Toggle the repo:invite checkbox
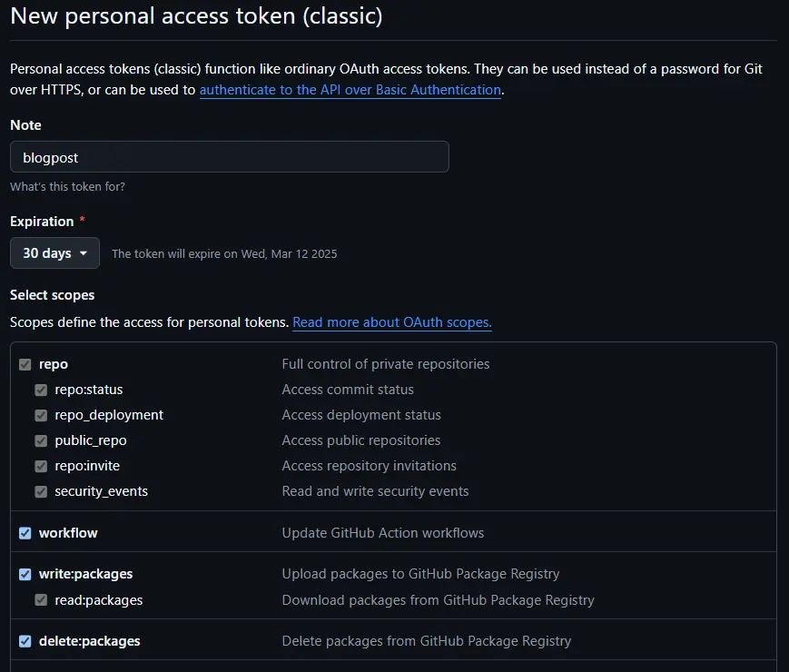 [x=41, y=466]
